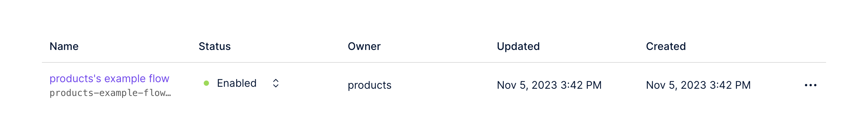Click the up-down chevron beside Enabled
Screen dimensions: 868x140
point(275,83)
